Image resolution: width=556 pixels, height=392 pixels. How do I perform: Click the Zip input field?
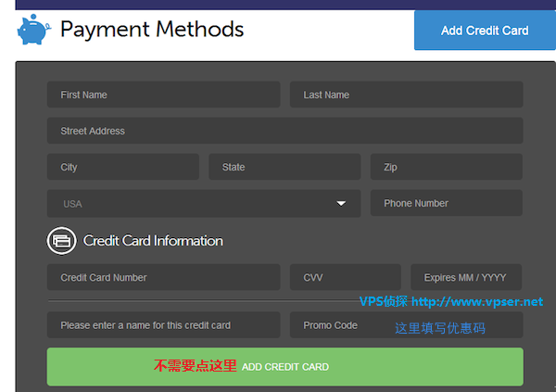(447, 167)
